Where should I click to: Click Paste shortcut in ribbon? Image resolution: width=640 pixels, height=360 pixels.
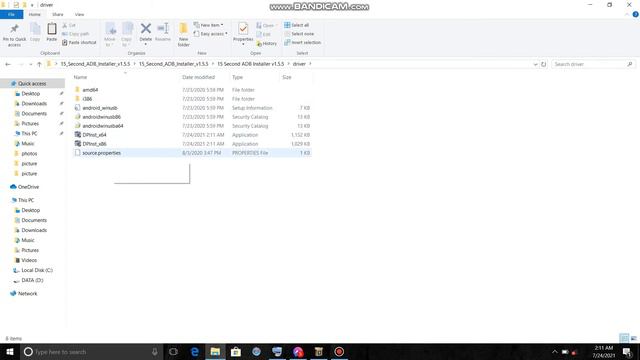[79, 42]
